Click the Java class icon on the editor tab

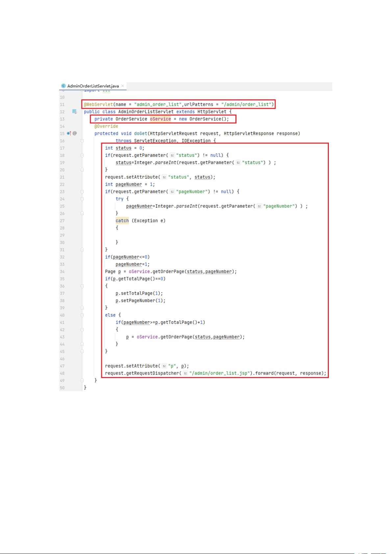(63, 86)
